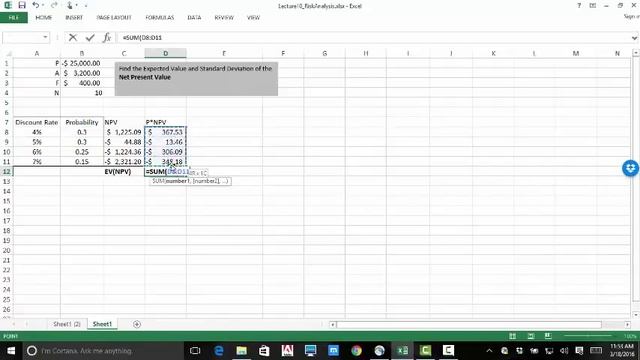Image resolution: width=640 pixels, height=360 pixels.
Task: Click the Dropbox badge on the right edge
Action: coord(631,168)
